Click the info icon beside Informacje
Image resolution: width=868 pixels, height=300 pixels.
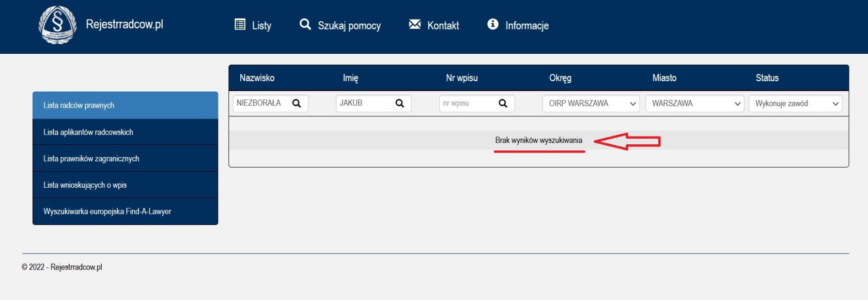click(493, 24)
